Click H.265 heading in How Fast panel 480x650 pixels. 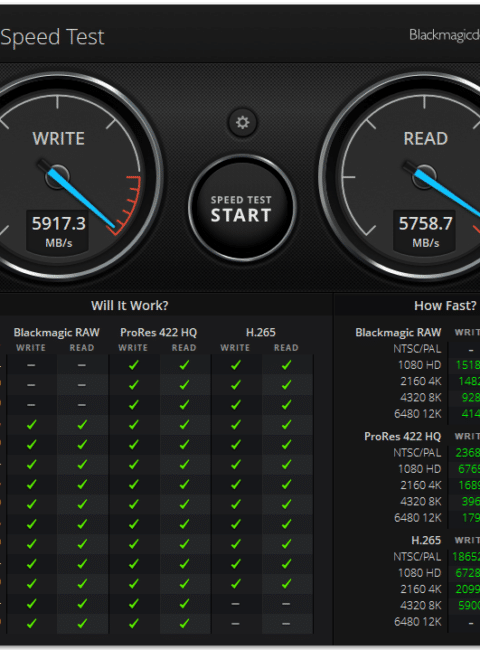[426, 540]
